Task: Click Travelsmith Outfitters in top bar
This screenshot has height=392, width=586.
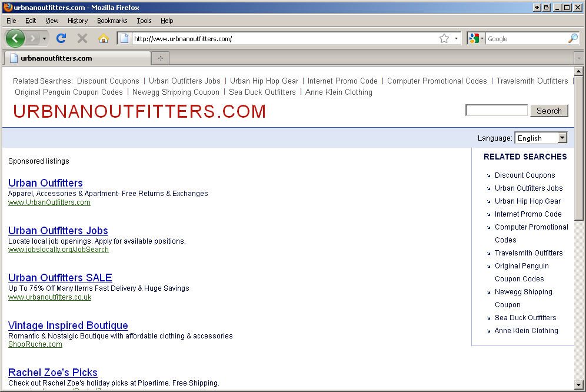Action: 532,81
